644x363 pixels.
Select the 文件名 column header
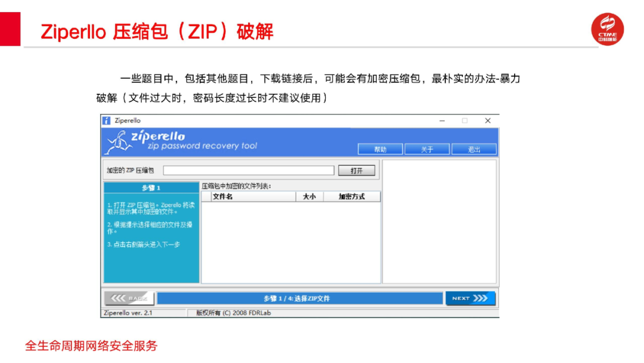(x=253, y=197)
